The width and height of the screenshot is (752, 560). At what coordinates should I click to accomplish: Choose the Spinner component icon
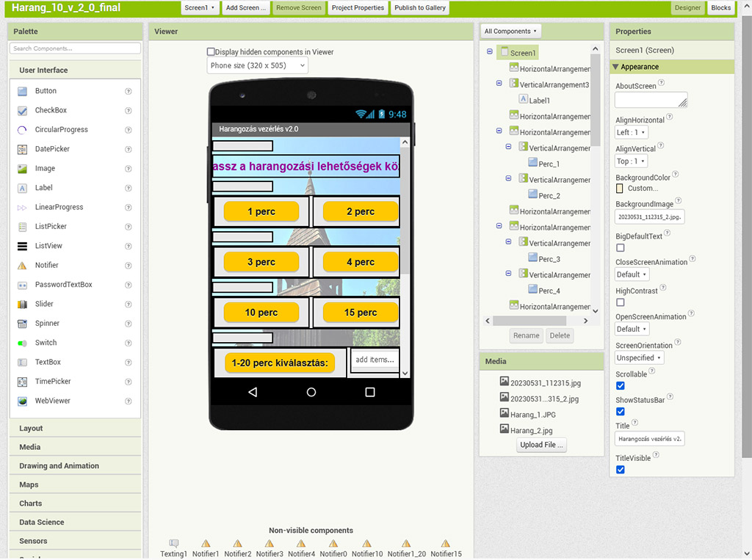pyautogui.click(x=22, y=324)
